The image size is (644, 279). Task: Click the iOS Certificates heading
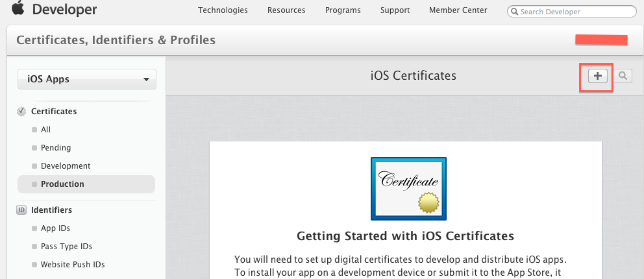[x=413, y=76]
